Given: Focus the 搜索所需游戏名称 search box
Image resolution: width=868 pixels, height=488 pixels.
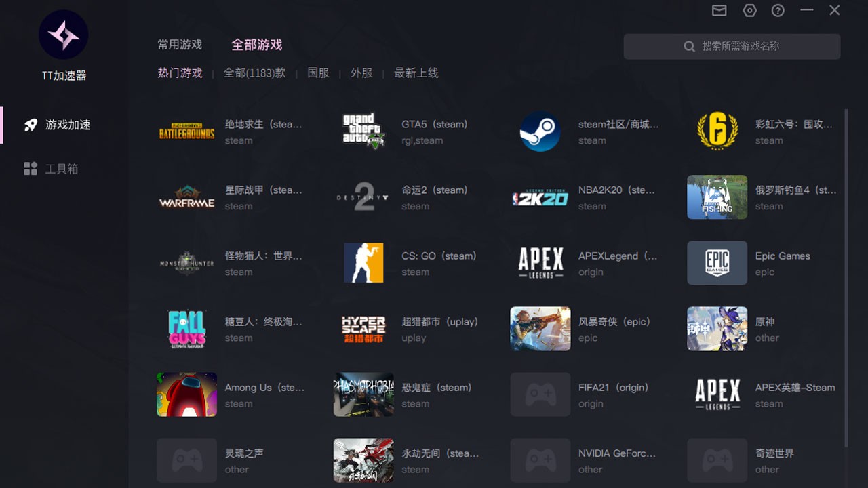Looking at the screenshot, I should coord(732,46).
